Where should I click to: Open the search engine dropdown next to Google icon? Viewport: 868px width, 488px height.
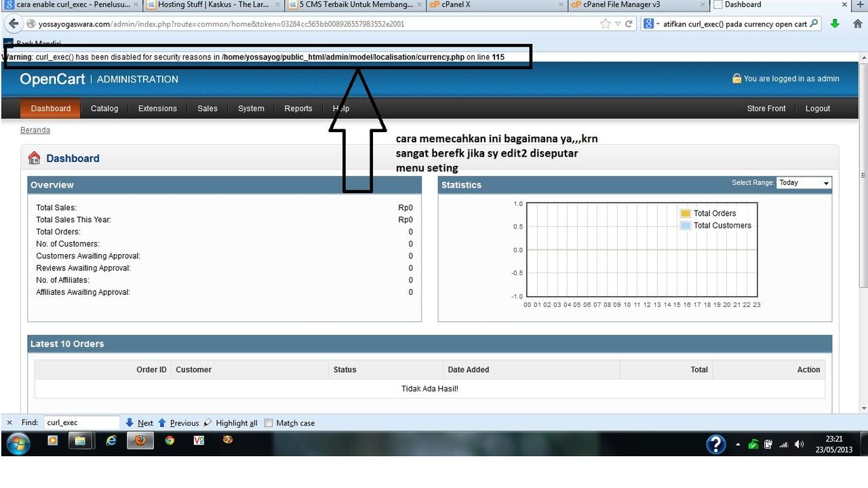(x=657, y=24)
